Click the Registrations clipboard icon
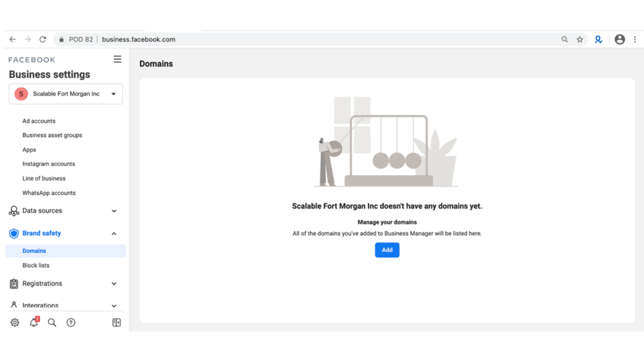Screen dimensions: 644x364 point(14,284)
